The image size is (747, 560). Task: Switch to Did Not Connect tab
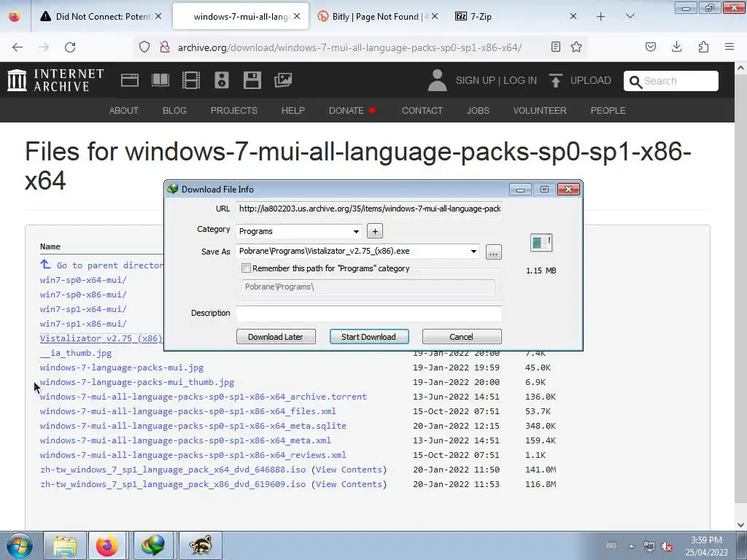(x=102, y=16)
